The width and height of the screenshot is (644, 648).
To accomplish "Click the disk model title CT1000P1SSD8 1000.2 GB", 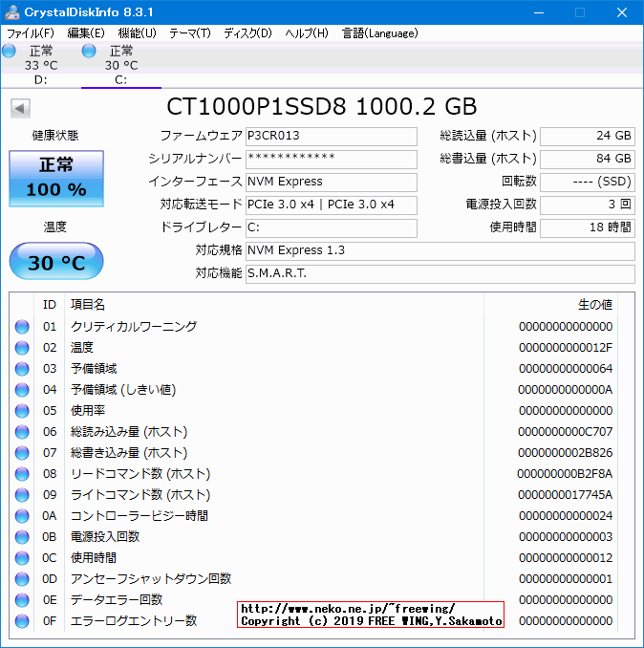I will click(321, 107).
